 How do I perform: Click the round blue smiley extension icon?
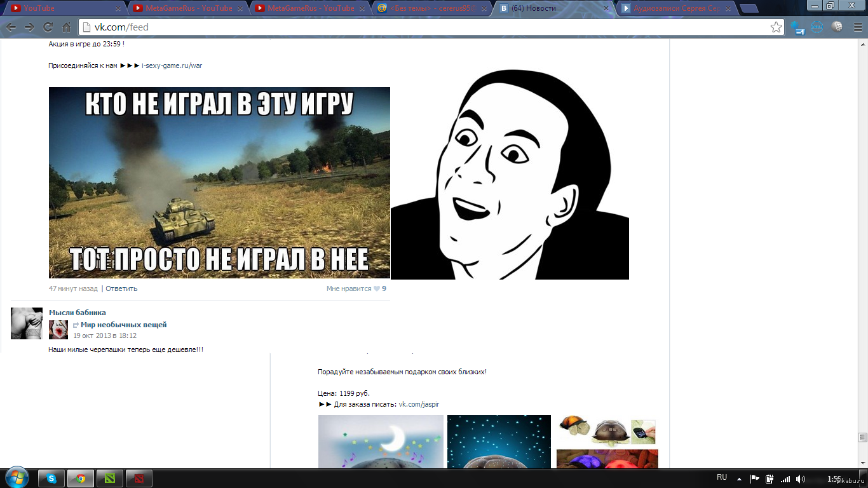tap(817, 27)
